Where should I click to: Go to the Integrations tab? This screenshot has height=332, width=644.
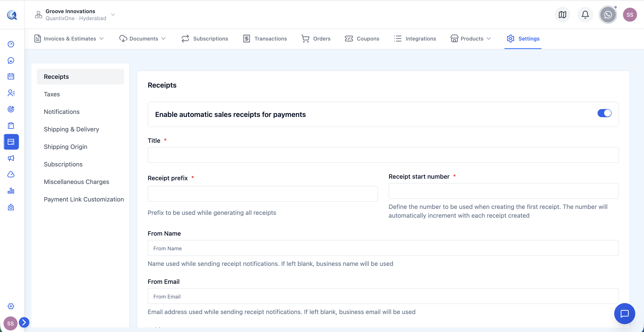tap(415, 39)
